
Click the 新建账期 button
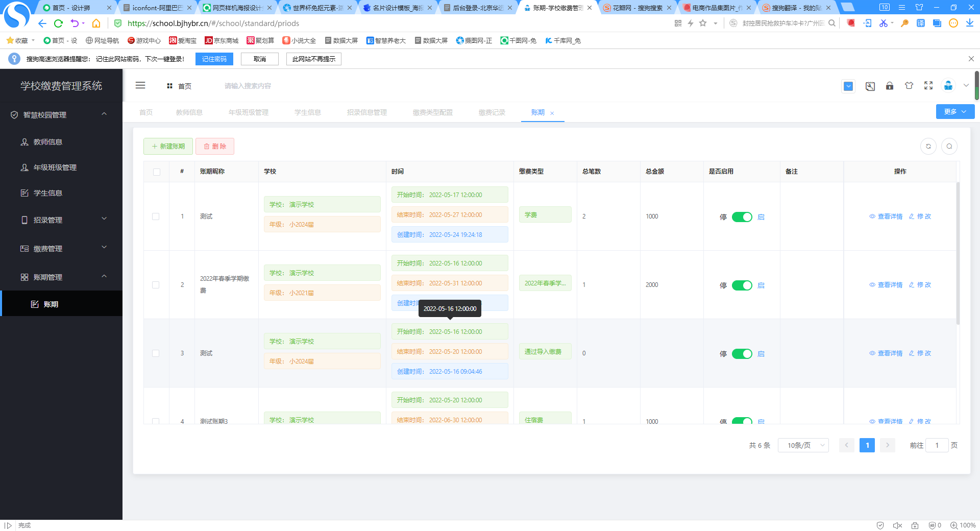coord(168,147)
